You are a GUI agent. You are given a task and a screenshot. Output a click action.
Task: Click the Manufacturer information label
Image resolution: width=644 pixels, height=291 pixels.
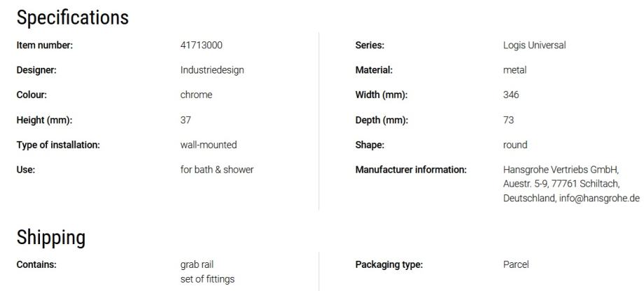[x=411, y=169]
